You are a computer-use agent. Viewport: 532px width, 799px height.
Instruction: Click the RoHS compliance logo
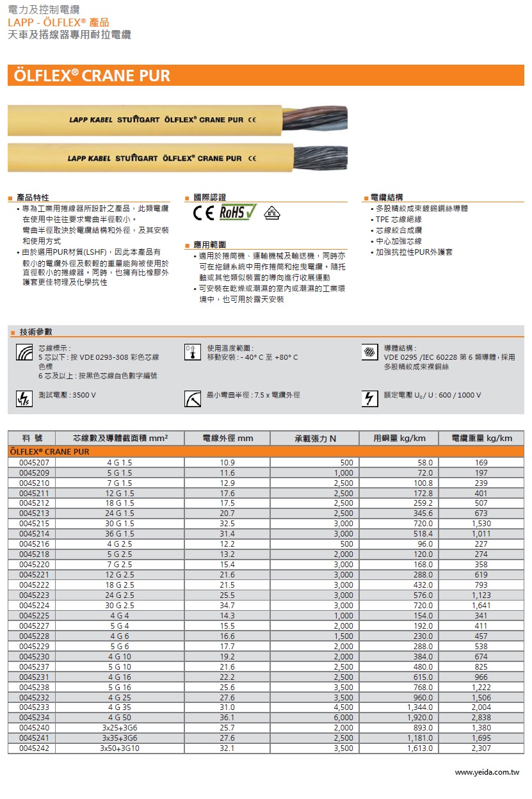(238, 213)
